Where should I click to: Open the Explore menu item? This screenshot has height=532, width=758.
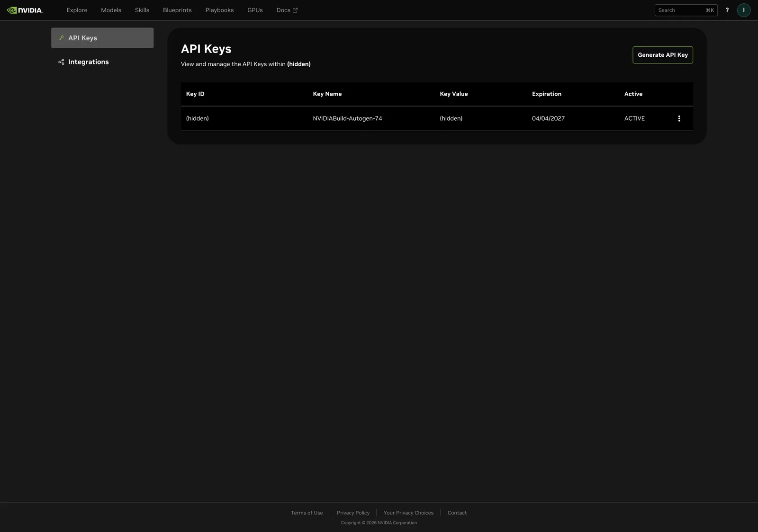[77, 10]
